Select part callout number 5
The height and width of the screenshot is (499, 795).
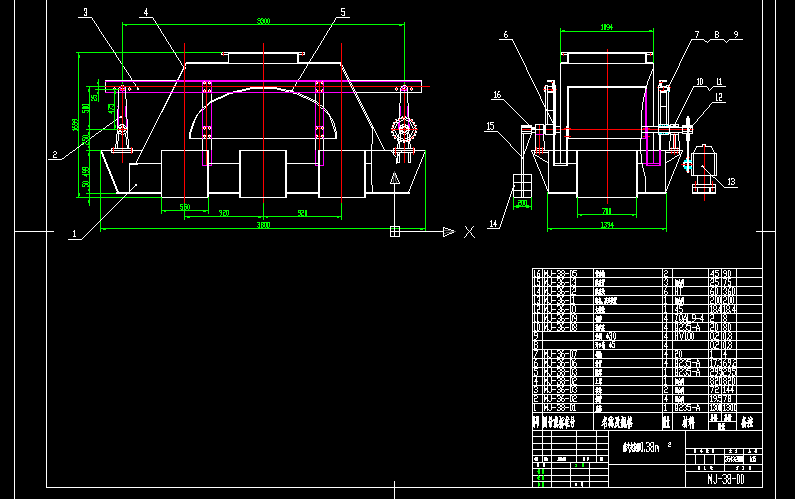343,13
